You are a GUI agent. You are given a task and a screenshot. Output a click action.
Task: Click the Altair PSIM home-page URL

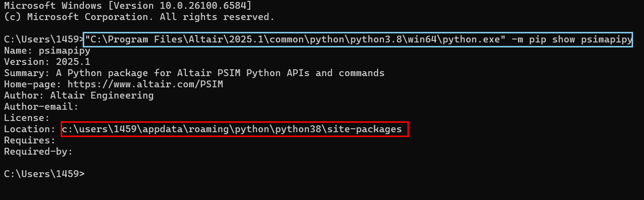pyautogui.click(x=145, y=84)
